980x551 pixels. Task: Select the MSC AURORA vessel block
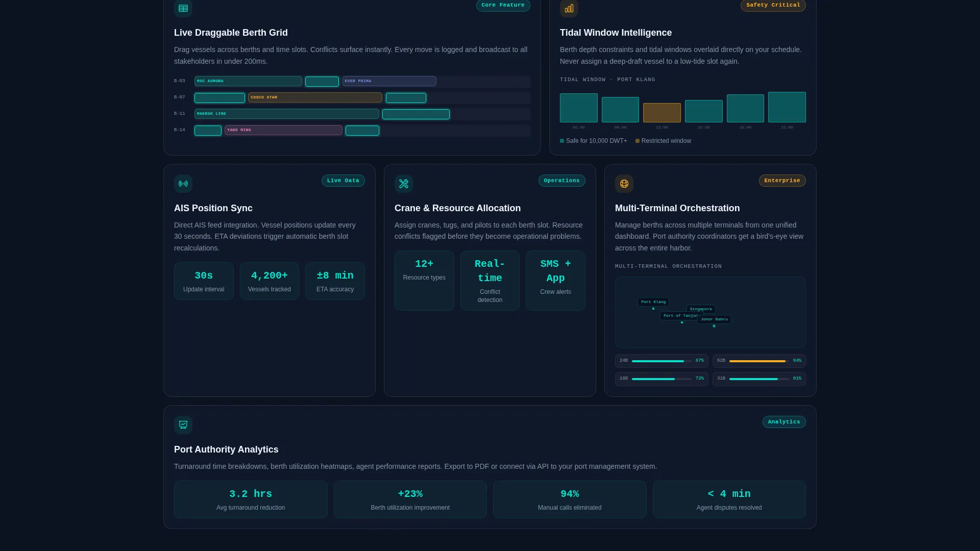pos(248,81)
